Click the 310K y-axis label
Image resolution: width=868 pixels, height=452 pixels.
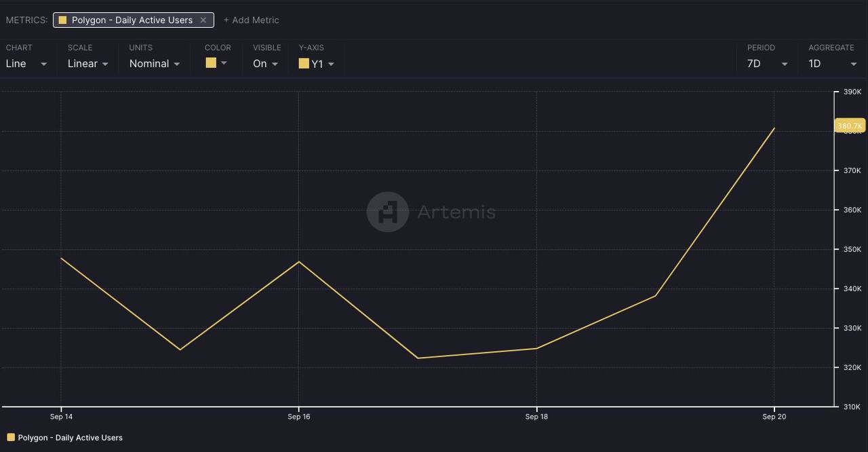click(x=852, y=407)
